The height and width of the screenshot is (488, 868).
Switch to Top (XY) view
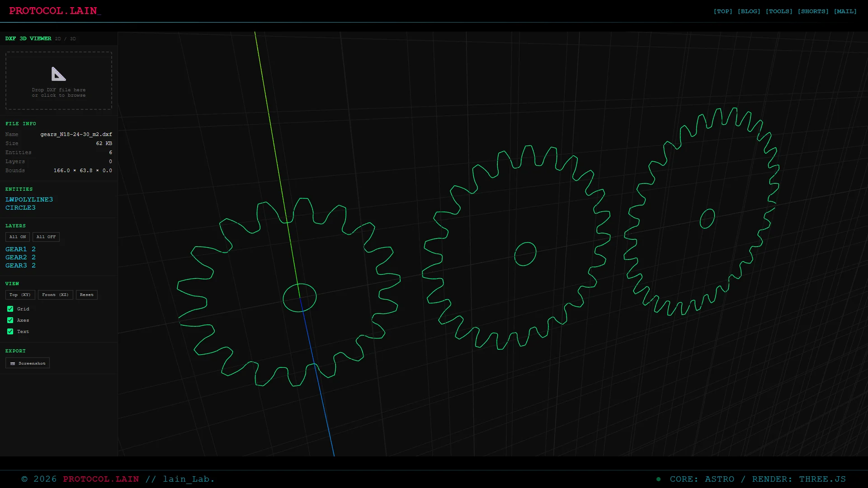tap(20, 295)
